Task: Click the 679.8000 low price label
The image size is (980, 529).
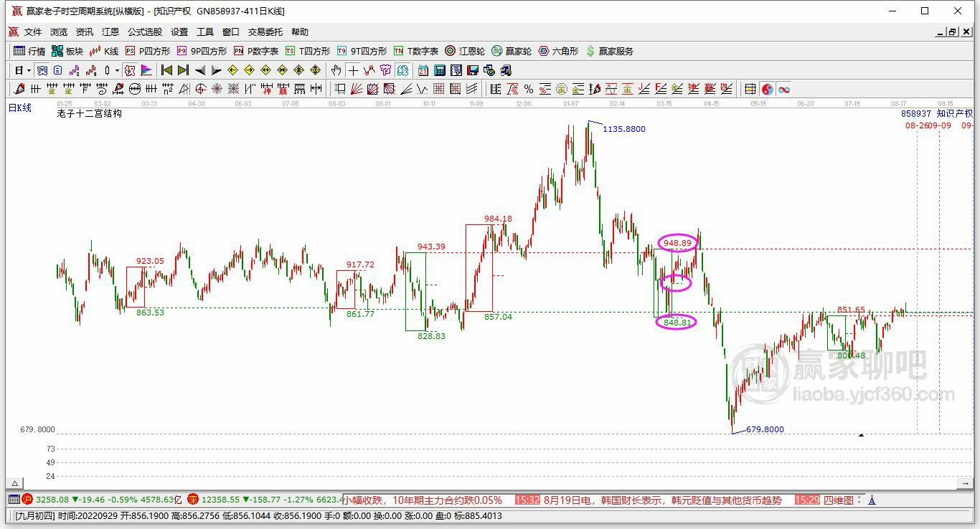Action: (765, 429)
